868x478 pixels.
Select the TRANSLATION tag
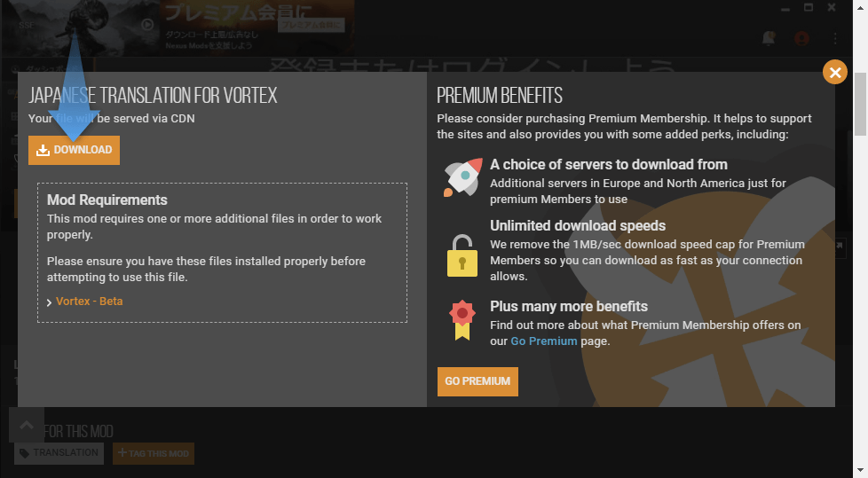(x=59, y=453)
